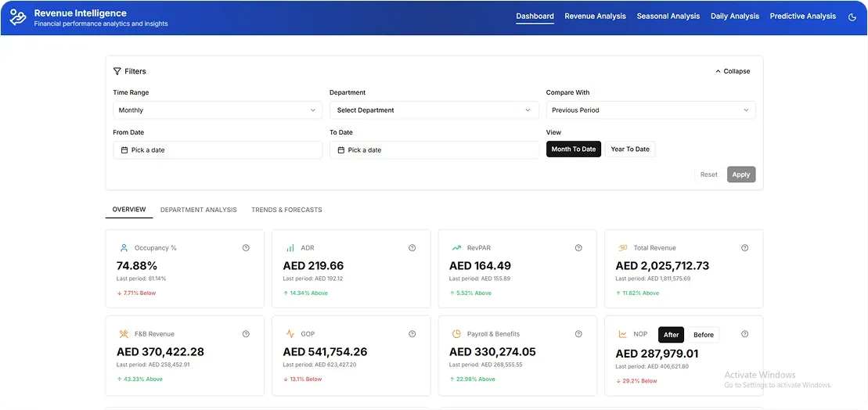Open the Time Range Monthly dropdown
The height and width of the screenshot is (410, 868).
click(x=218, y=110)
